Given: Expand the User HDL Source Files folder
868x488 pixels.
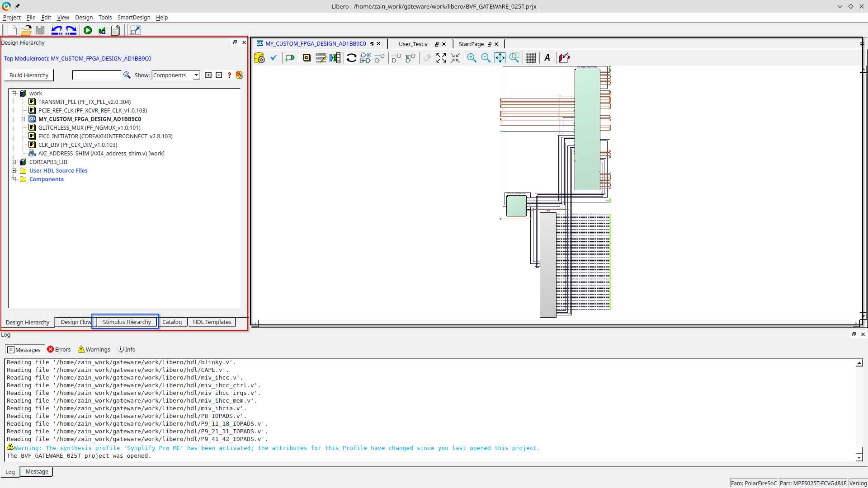Looking at the screenshot, I should 14,170.
